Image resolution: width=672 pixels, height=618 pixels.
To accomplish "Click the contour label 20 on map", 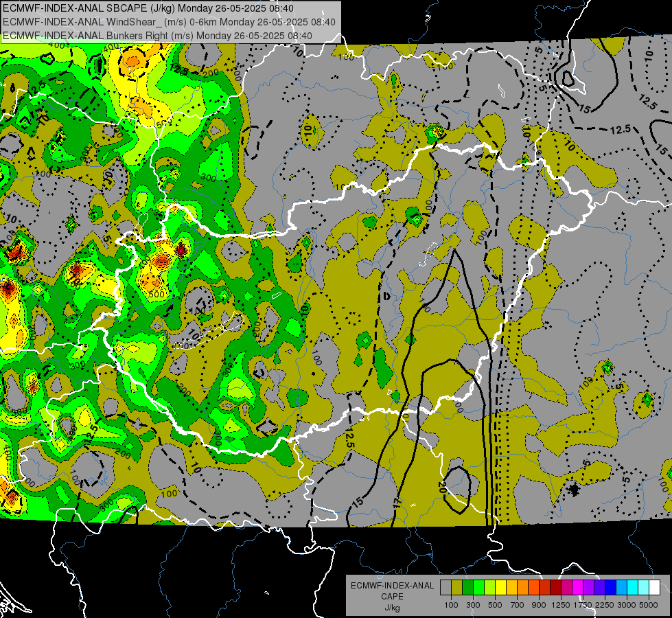I will click(x=441, y=488).
